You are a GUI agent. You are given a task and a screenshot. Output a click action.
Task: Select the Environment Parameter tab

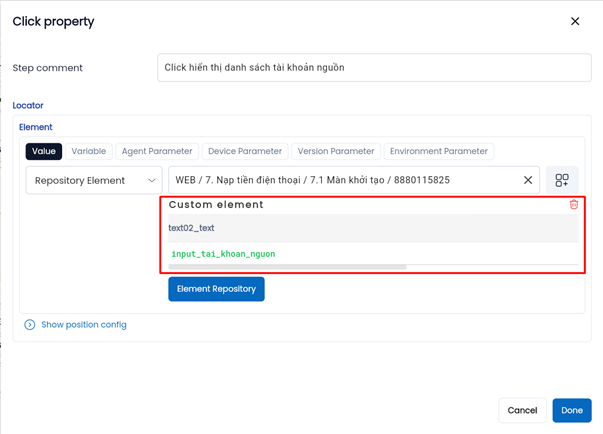coord(439,151)
